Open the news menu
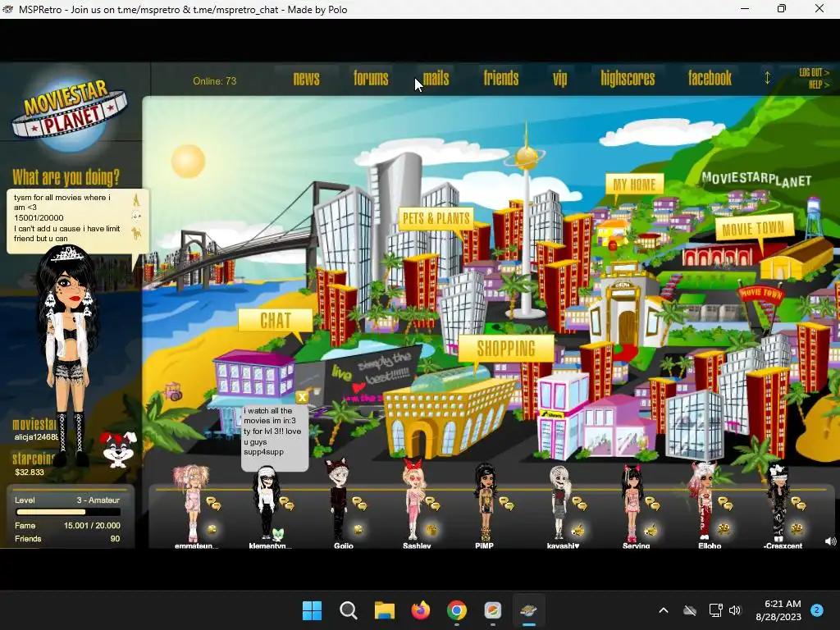 tap(306, 79)
